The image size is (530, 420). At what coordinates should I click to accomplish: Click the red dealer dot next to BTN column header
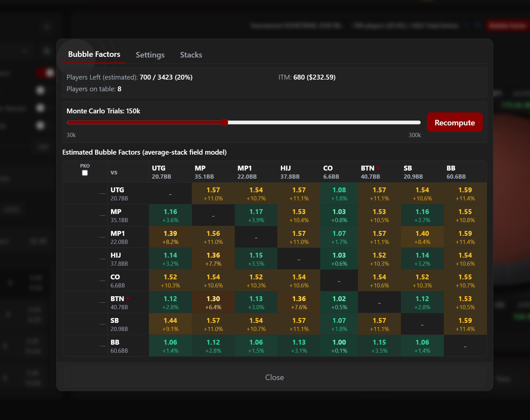click(378, 168)
